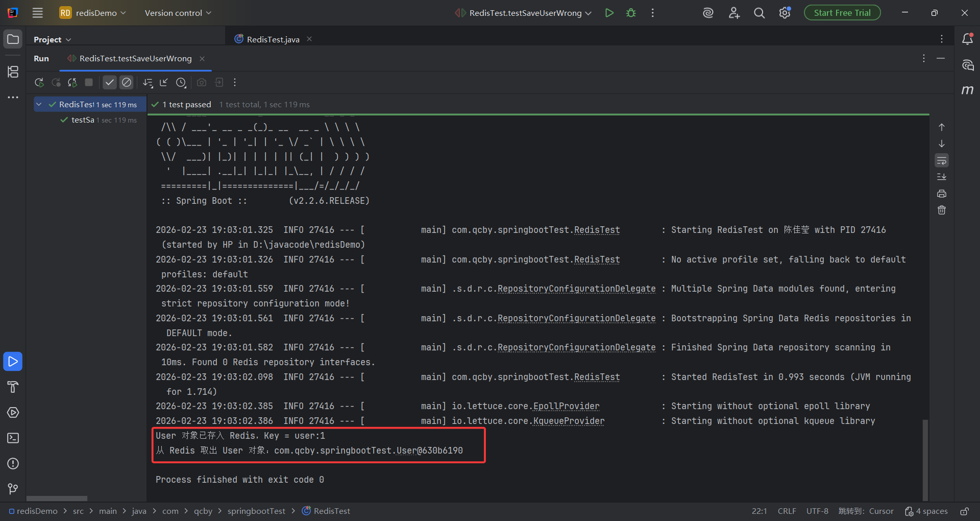Import or export tests icon
This screenshot has height=521, width=980.
pyautogui.click(x=219, y=82)
